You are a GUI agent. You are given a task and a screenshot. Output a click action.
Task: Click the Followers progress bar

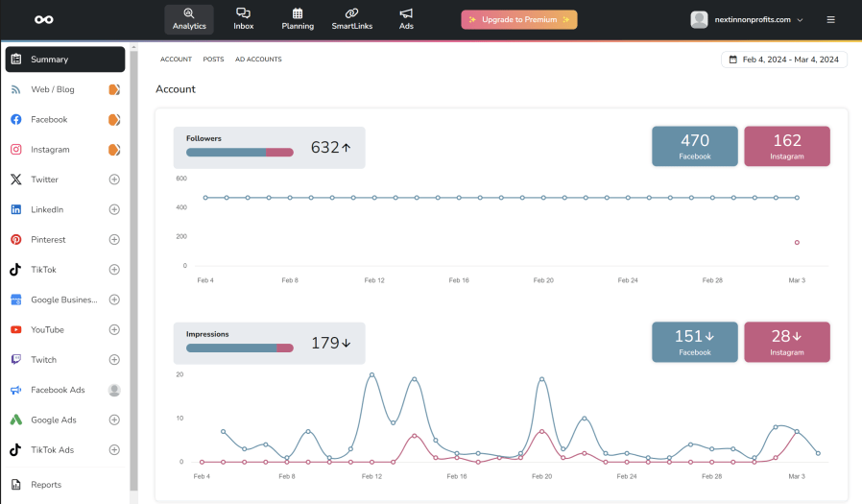pyautogui.click(x=239, y=152)
